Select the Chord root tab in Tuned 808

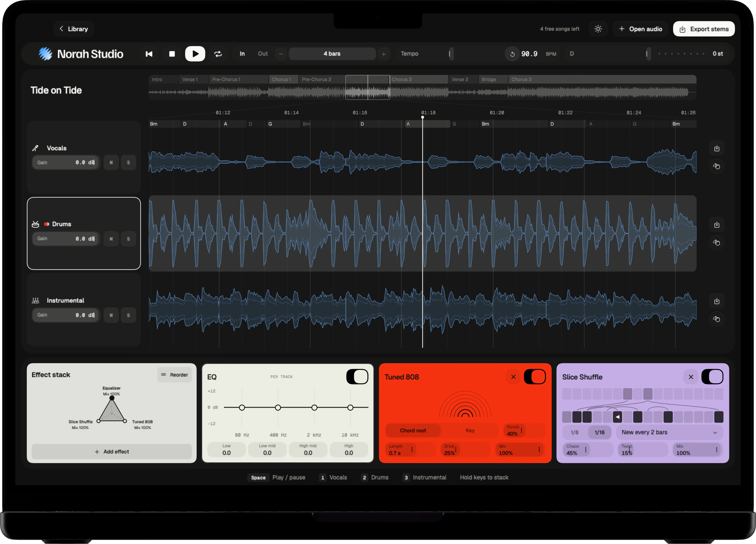[x=413, y=430]
